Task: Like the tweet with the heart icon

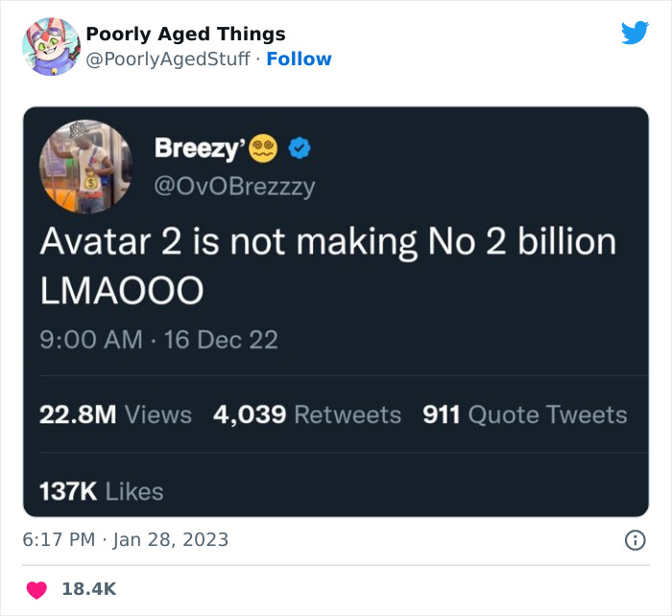Action: 36,589
